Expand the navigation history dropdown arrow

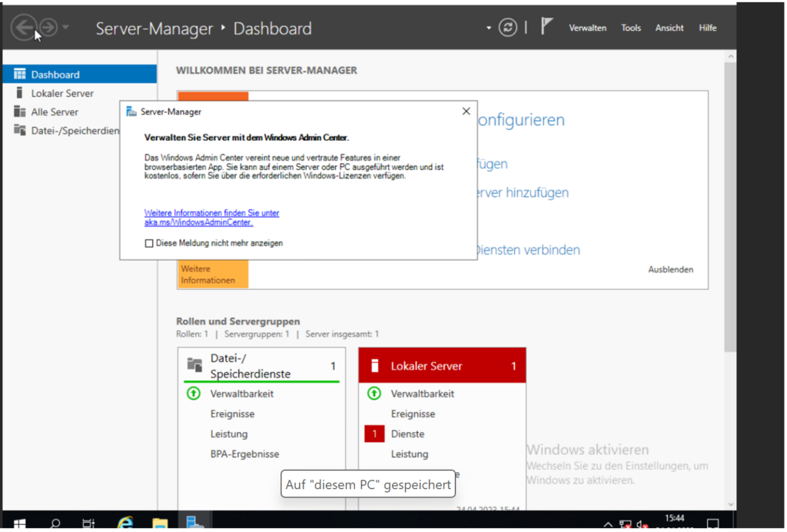click(x=66, y=28)
